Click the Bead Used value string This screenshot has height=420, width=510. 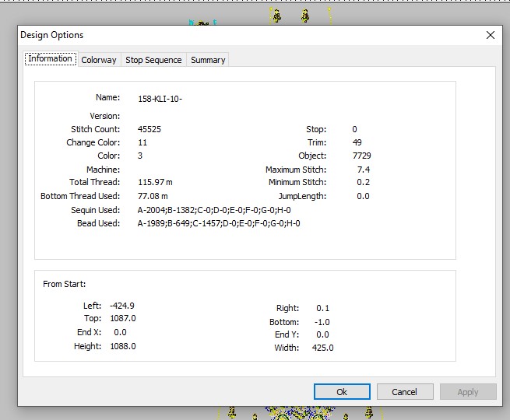219,223
